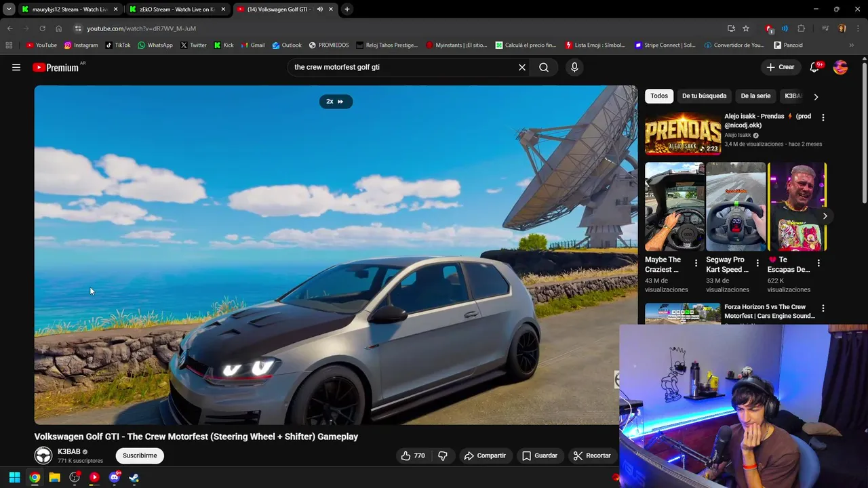Dislike the video with thumbs down
This screenshot has width=868, height=488.
(x=443, y=455)
